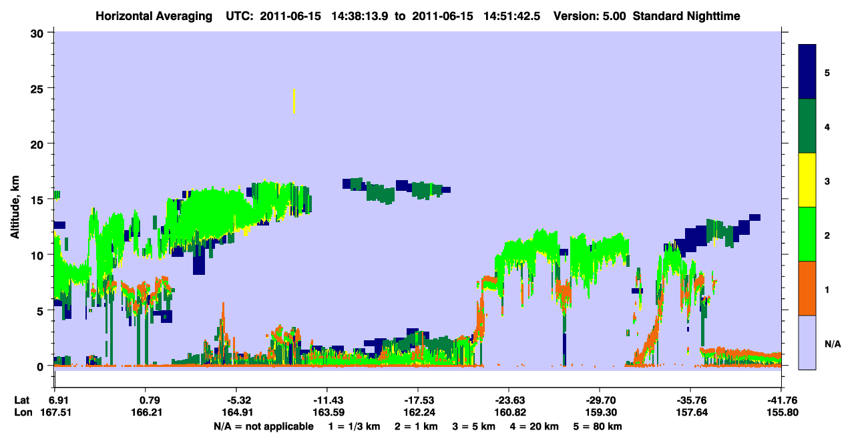The image size is (868, 445).
Task: Click the y-axis tick label 10
Action: coord(39,255)
